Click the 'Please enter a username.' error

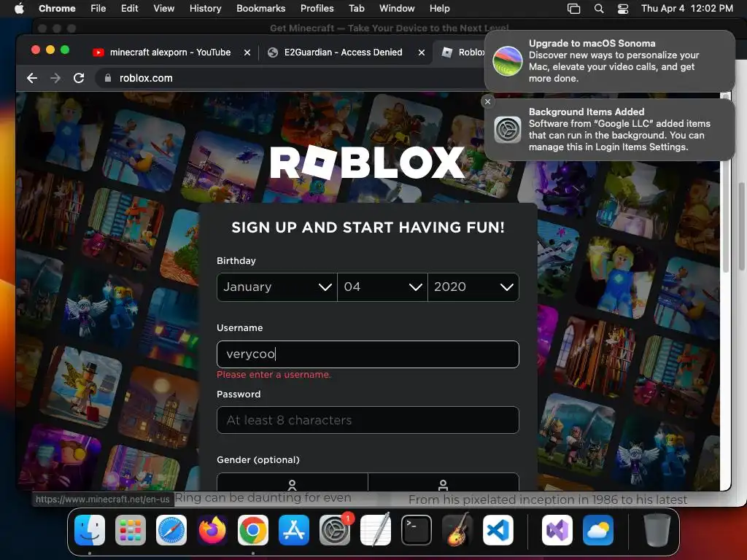274,375
